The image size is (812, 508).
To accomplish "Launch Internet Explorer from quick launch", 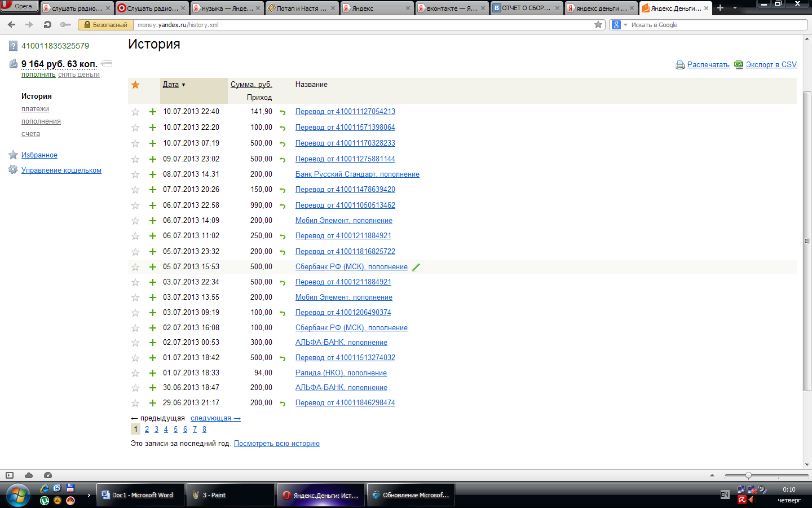I will (x=45, y=488).
